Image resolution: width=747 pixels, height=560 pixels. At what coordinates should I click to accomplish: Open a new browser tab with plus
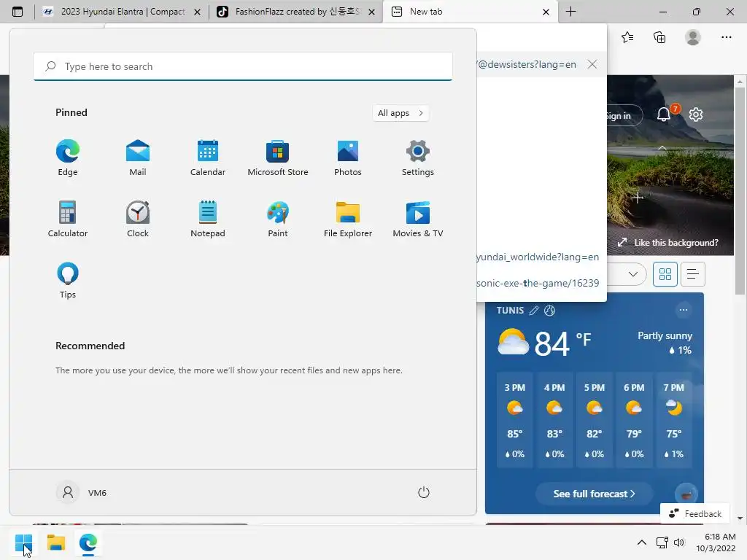click(570, 12)
